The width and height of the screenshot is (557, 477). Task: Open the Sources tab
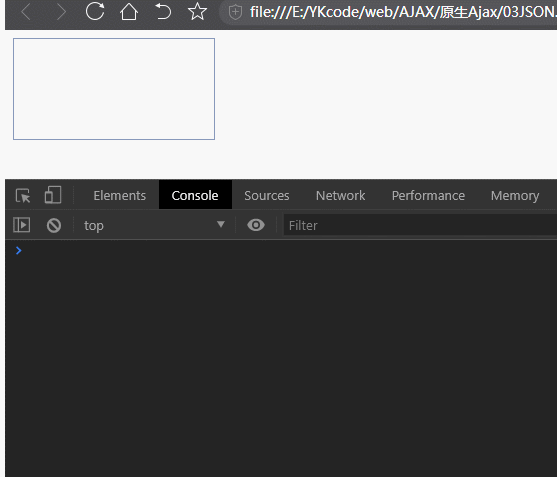coord(267,195)
